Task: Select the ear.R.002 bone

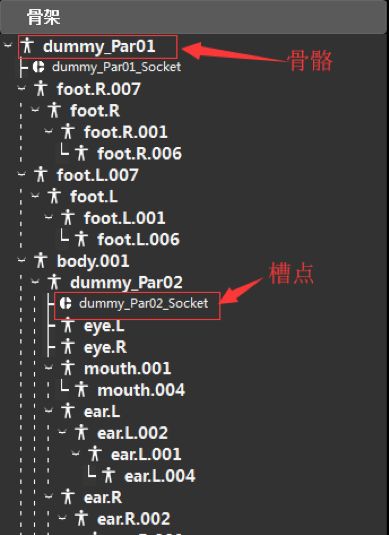Action: click(133, 519)
